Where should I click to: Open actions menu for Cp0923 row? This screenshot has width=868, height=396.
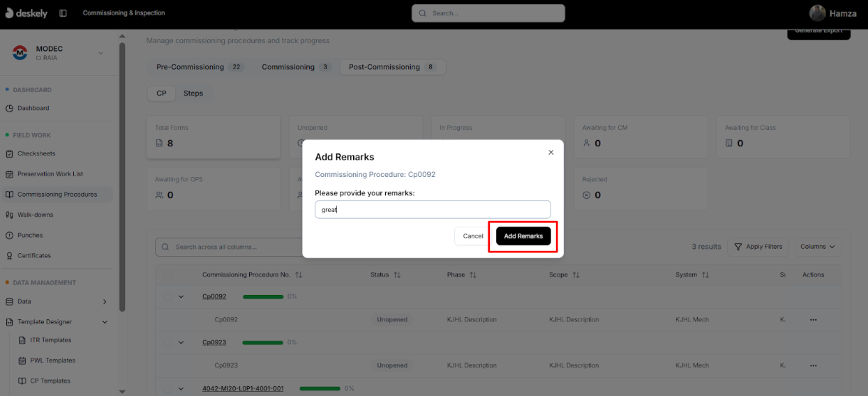(813, 365)
